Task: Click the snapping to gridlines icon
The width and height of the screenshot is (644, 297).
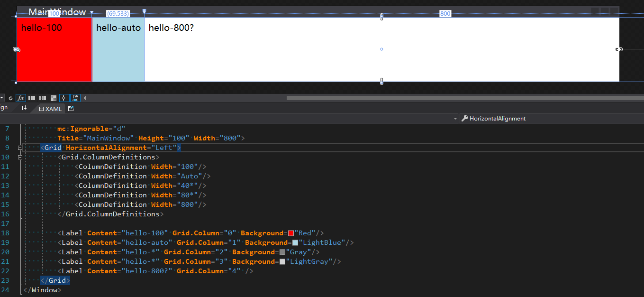Action: pos(43,98)
